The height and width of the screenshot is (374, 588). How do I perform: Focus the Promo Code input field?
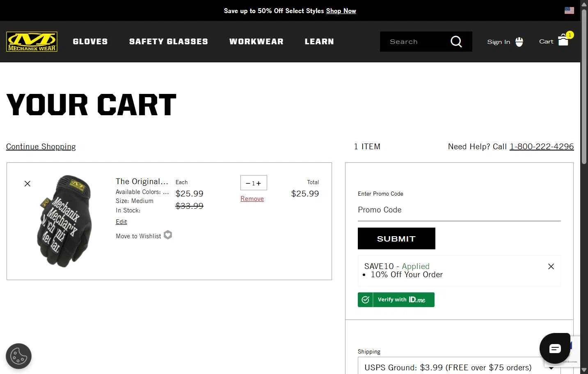459,210
